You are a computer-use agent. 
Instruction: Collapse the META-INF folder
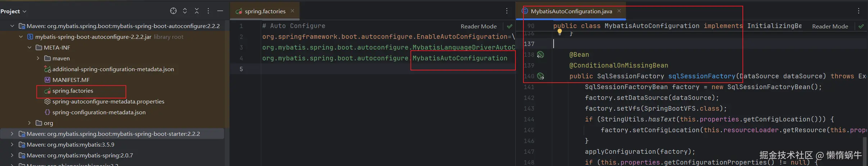(x=29, y=47)
